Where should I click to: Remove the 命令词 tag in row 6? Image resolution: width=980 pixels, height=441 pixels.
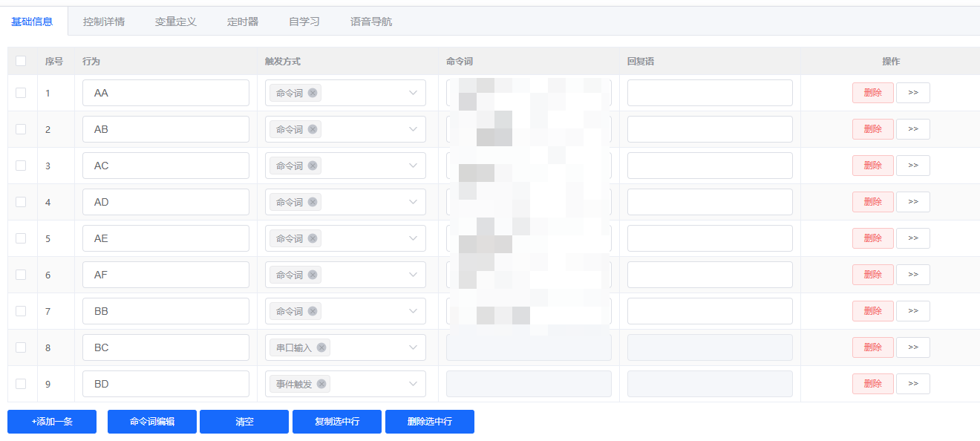[313, 275]
